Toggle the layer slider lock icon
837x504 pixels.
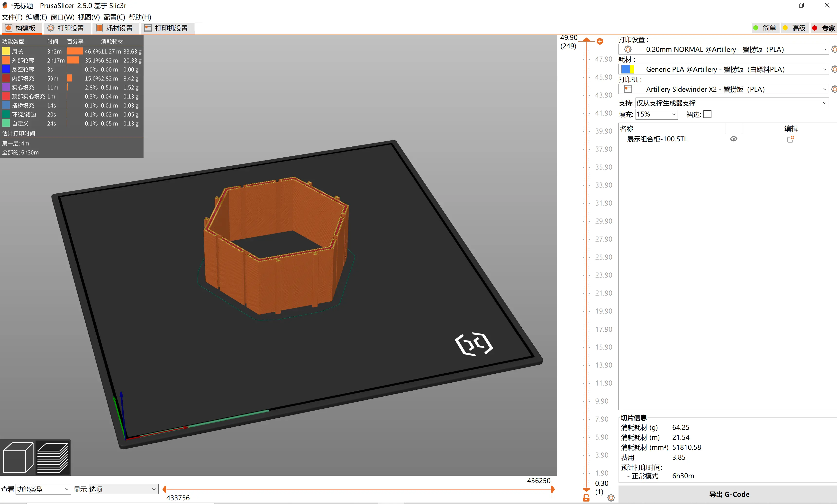[x=586, y=498]
